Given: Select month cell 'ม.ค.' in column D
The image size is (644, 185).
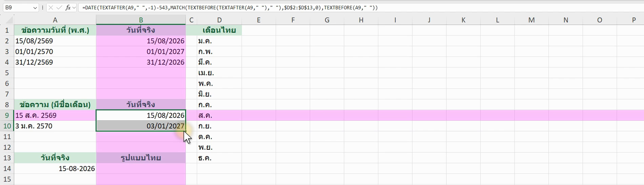Looking at the screenshot, I should point(219,41).
